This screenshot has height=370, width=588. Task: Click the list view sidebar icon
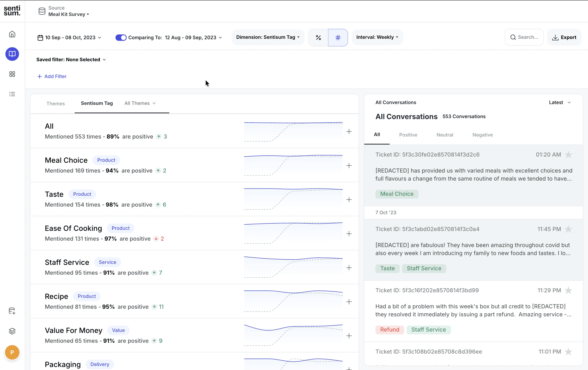coord(12,94)
